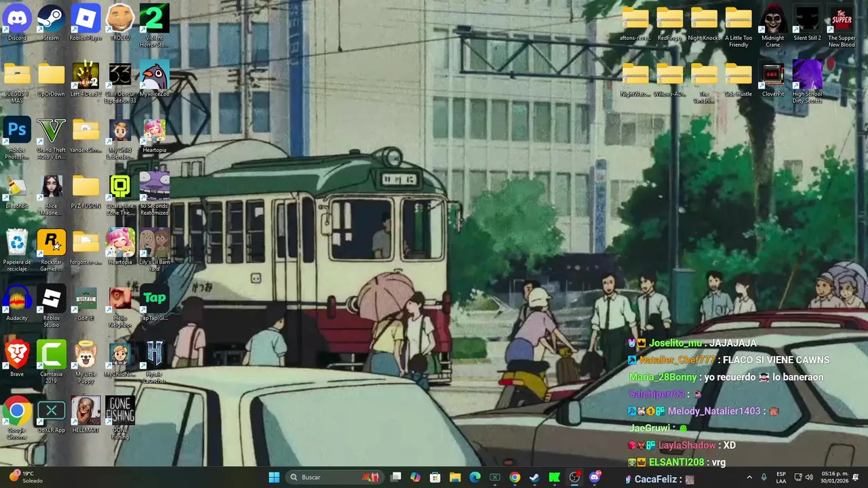Select the forgotten folder on desktop
868x488 pixels.
pyautogui.click(x=85, y=248)
